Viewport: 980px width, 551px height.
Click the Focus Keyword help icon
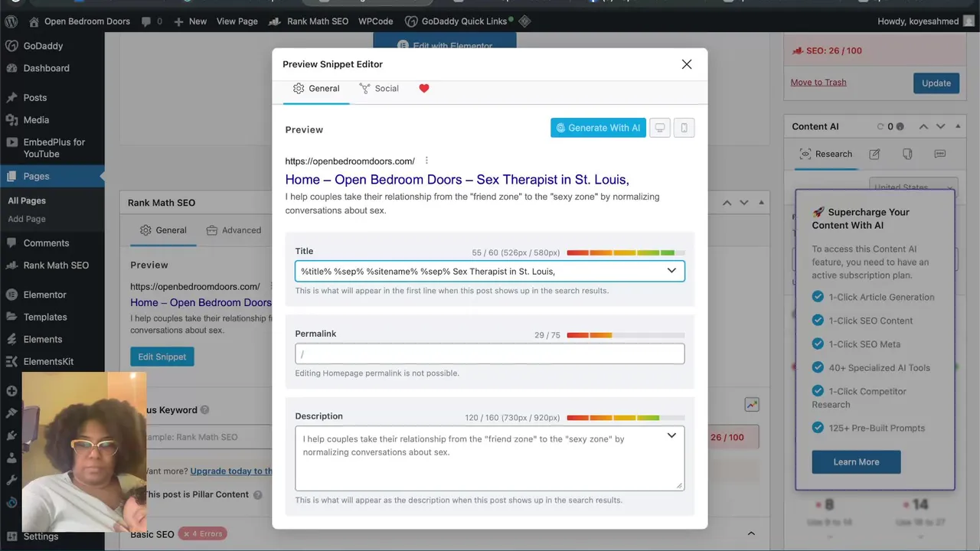(x=204, y=410)
